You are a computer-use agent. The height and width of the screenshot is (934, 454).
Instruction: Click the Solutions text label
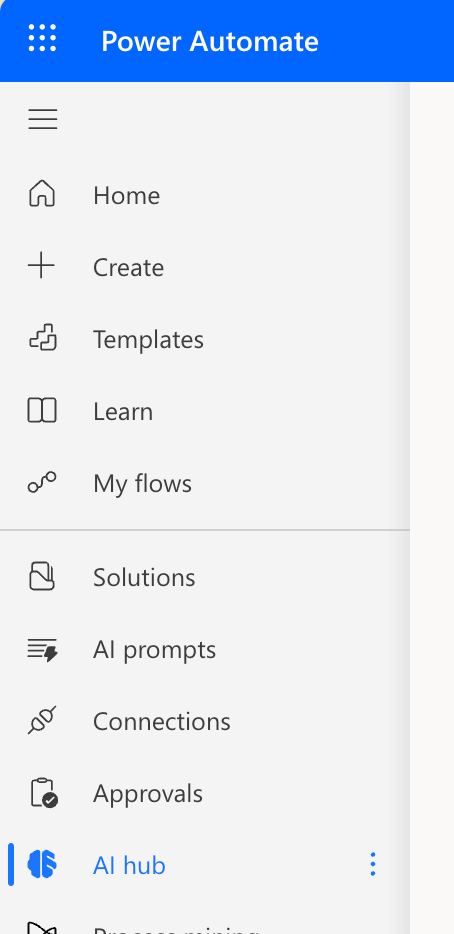(144, 577)
